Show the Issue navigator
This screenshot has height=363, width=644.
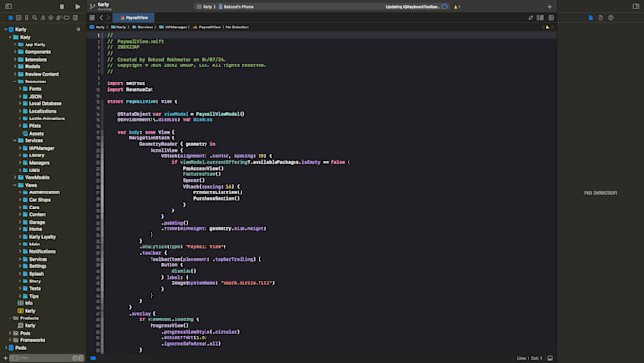point(43,18)
